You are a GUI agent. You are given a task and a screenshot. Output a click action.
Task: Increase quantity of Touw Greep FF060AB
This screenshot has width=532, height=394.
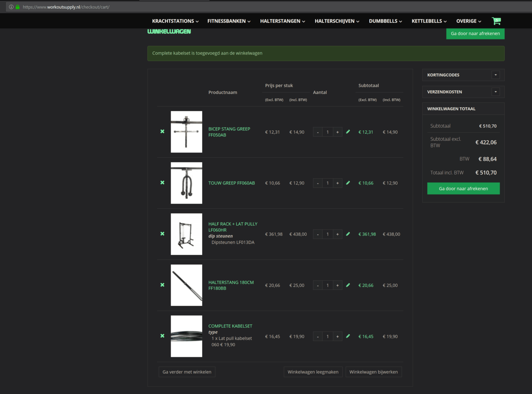[337, 183]
